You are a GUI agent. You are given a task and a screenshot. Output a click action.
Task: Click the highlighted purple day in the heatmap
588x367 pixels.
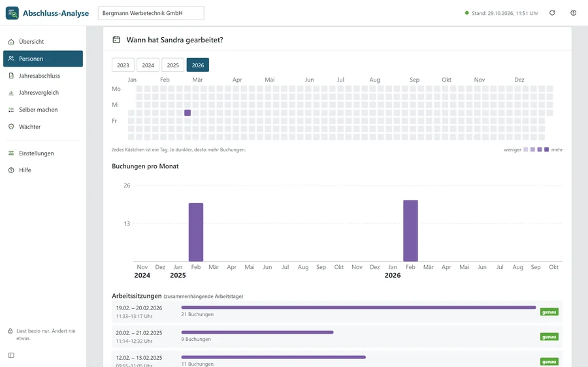coord(188,113)
